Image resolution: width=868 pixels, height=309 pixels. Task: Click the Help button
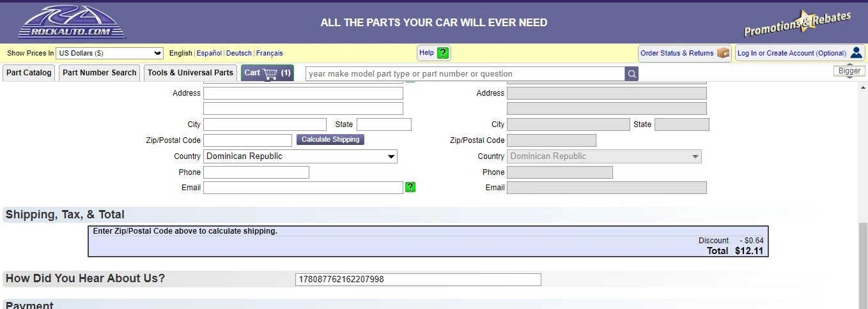(434, 53)
